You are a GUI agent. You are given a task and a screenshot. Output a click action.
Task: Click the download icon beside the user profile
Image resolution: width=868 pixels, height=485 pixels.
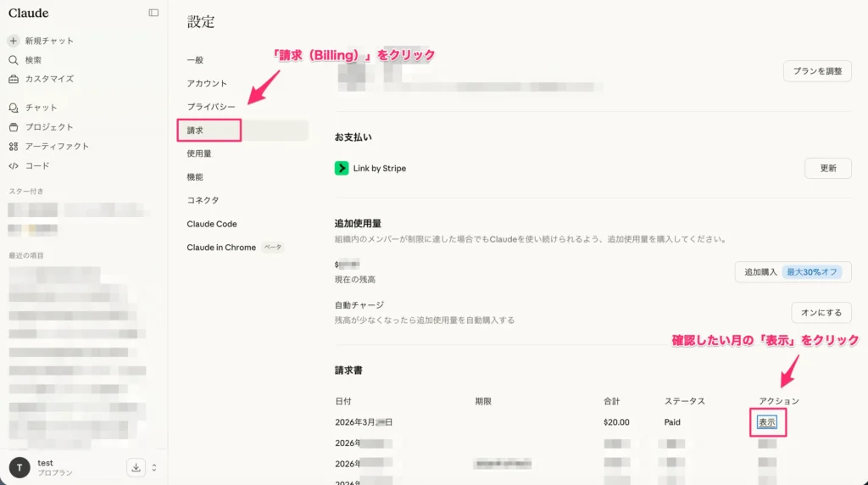pos(136,467)
